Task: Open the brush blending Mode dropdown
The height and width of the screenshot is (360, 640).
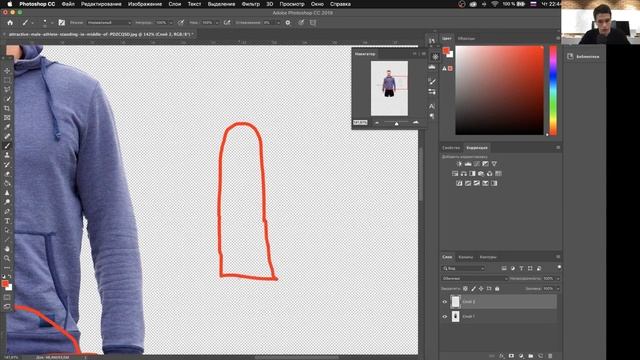Action: click(x=109, y=22)
